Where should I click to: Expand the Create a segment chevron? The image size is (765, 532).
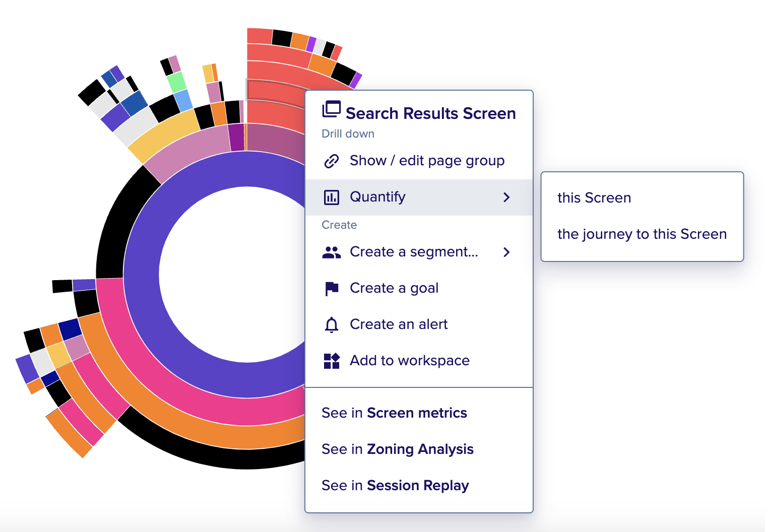506,252
